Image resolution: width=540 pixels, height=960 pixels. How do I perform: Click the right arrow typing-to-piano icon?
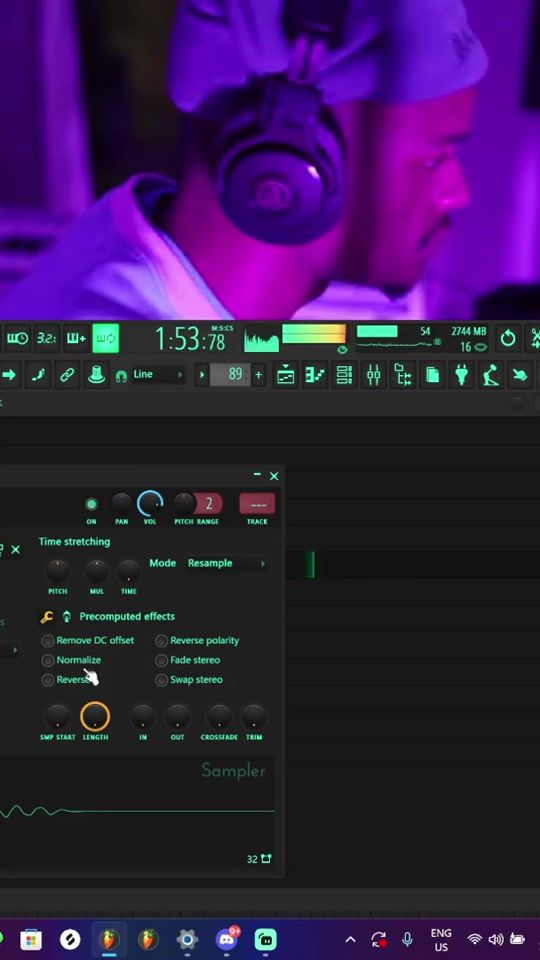(9, 375)
